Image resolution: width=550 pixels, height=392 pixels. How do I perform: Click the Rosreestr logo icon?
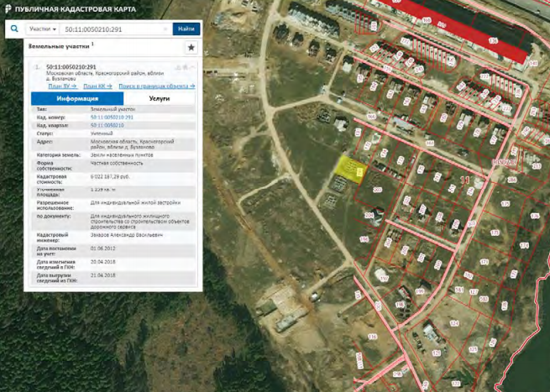8,8
